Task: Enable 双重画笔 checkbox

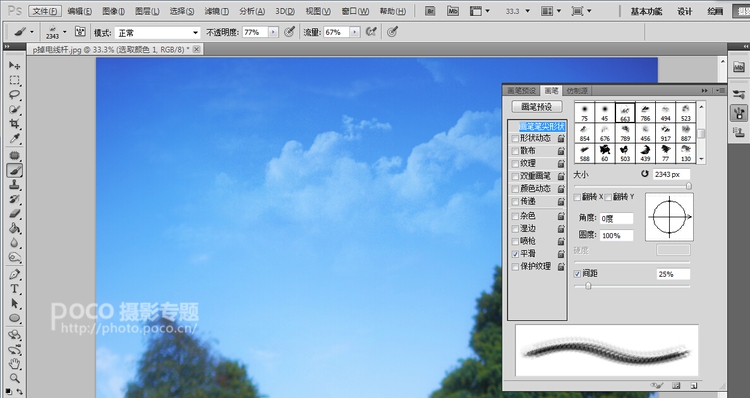Action: pyautogui.click(x=515, y=177)
